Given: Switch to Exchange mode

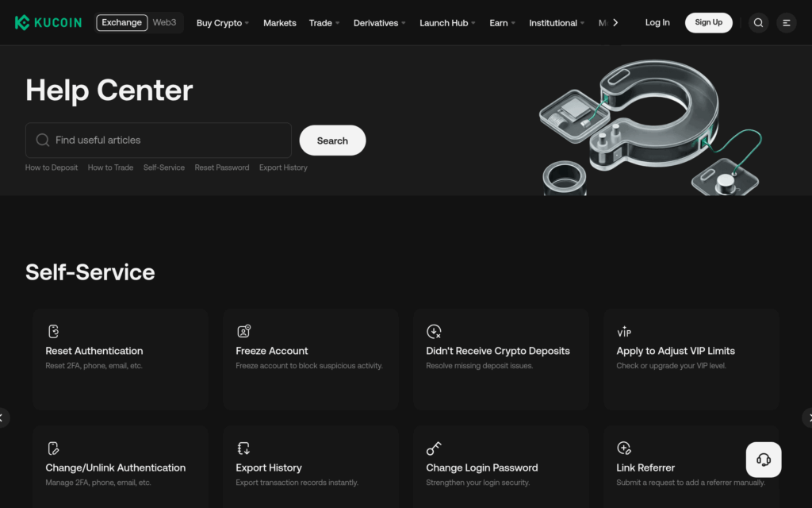Looking at the screenshot, I should [x=121, y=22].
